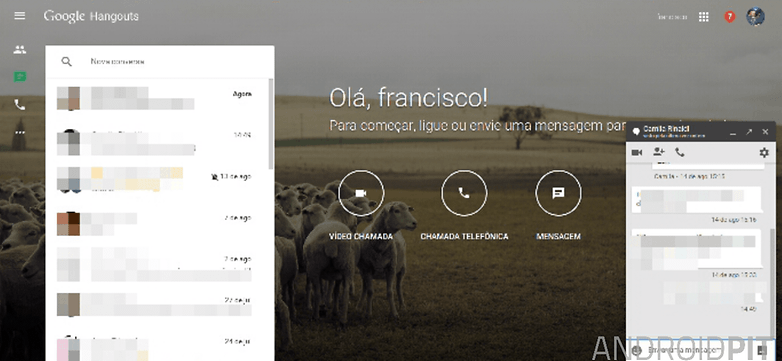Attach a photo from the chat input
The width and height of the screenshot is (782, 361).
click(762, 350)
